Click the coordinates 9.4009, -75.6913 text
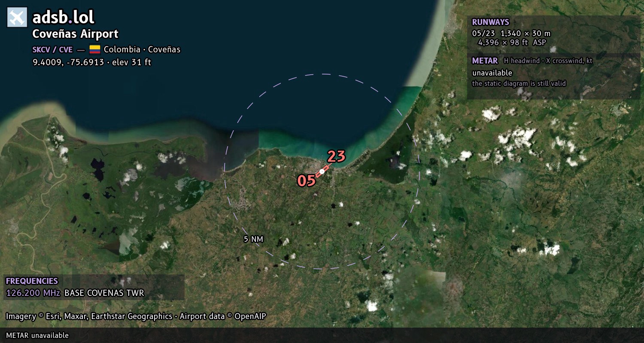 [x=68, y=62]
